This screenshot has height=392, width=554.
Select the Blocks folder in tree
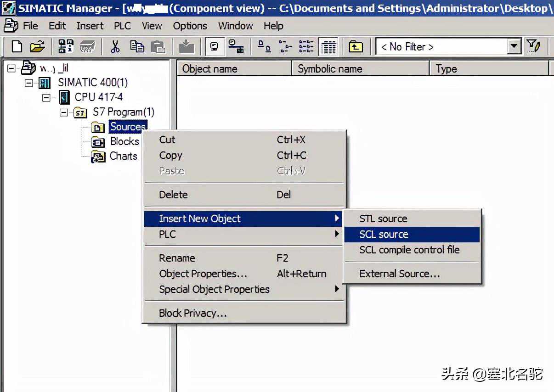click(x=124, y=141)
